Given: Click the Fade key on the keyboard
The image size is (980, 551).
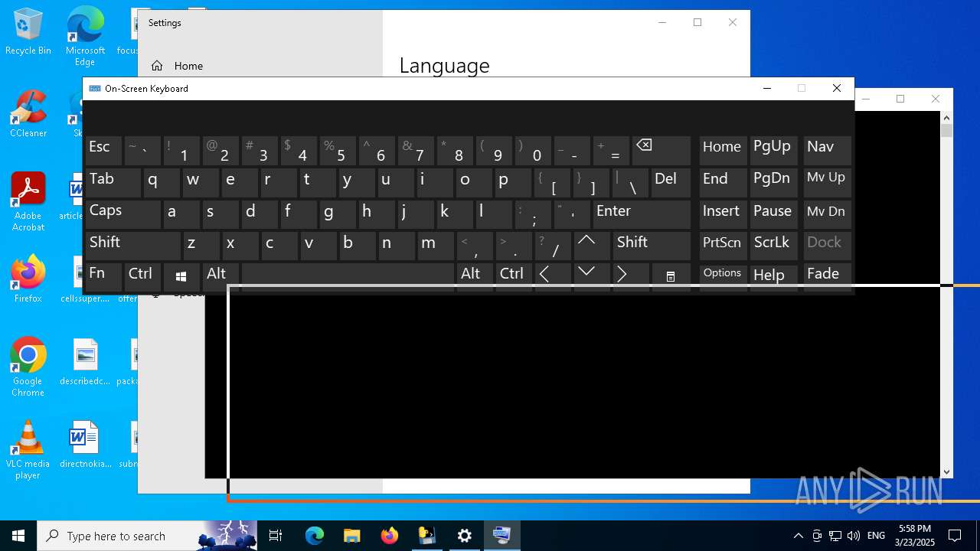Looking at the screenshot, I should click(827, 277).
